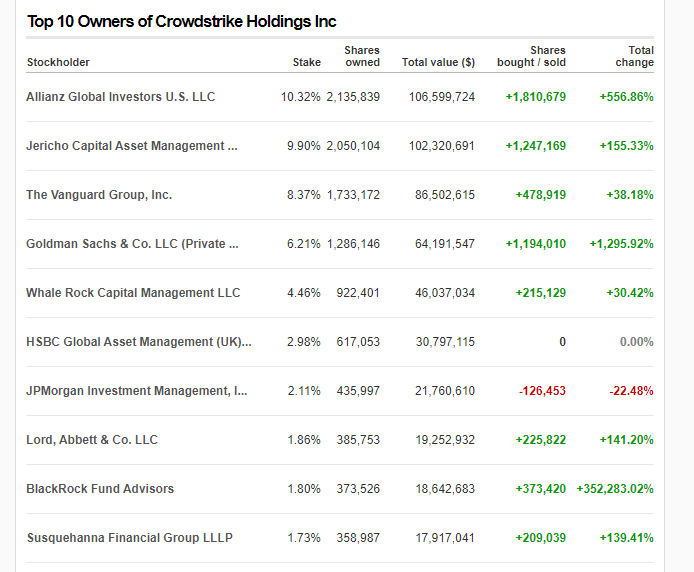Select The Vanguard Group, Inc. row name
Viewport: 694px width, 572px height.
(99, 195)
